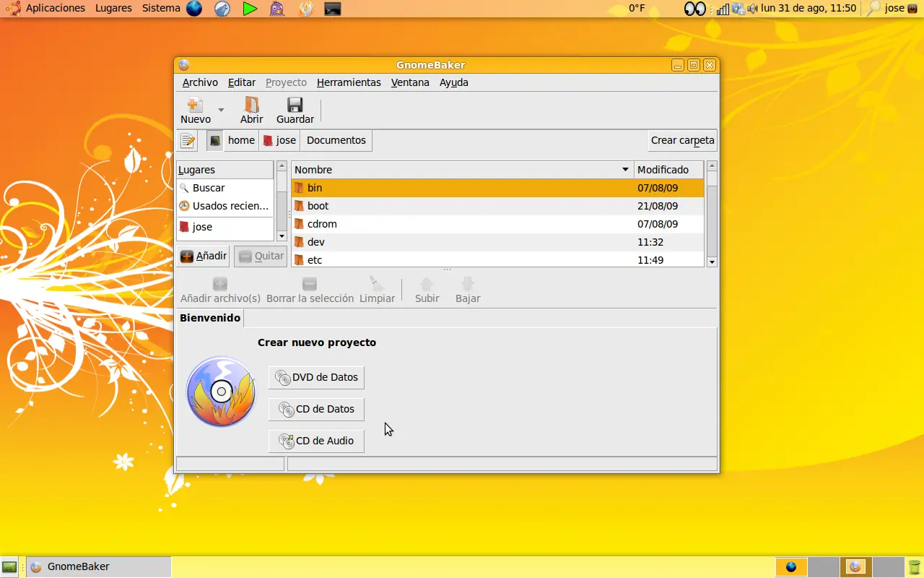Sort files by the Nombre column
The image size is (924, 578).
462,170
